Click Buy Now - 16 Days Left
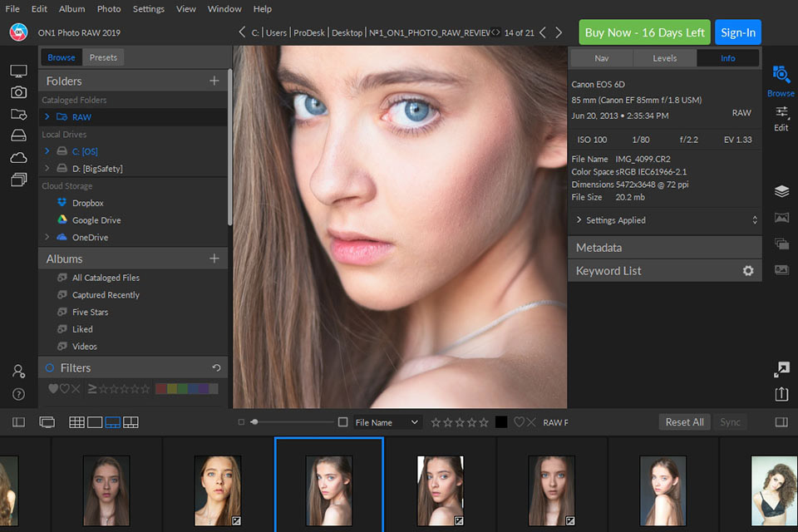798x532 pixels. (644, 32)
